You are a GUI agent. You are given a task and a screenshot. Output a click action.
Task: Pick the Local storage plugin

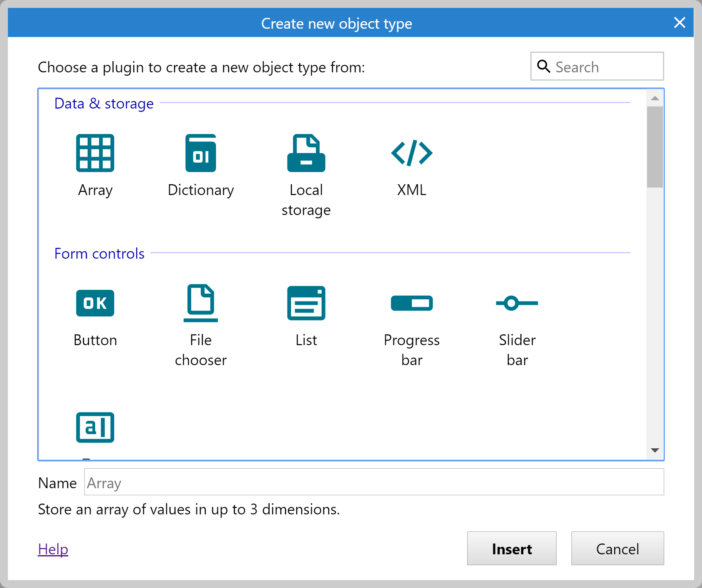pyautogui.click(x=306, y=153)
